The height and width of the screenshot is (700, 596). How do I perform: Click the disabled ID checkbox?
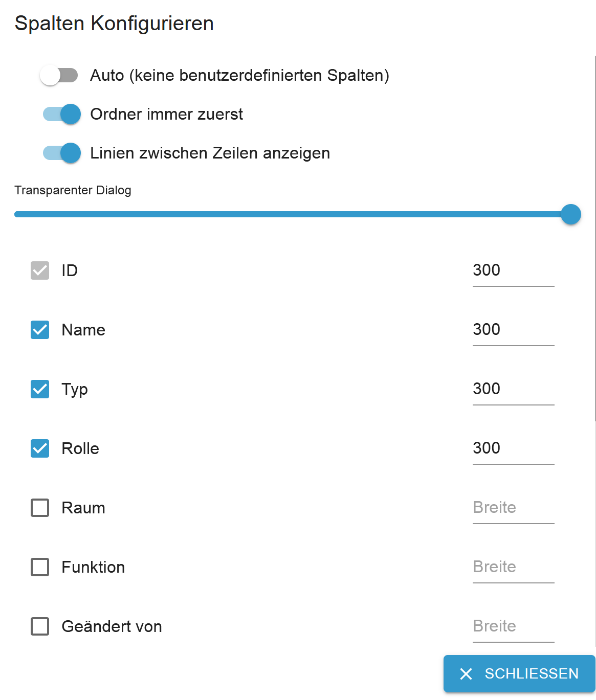[39, 270]
